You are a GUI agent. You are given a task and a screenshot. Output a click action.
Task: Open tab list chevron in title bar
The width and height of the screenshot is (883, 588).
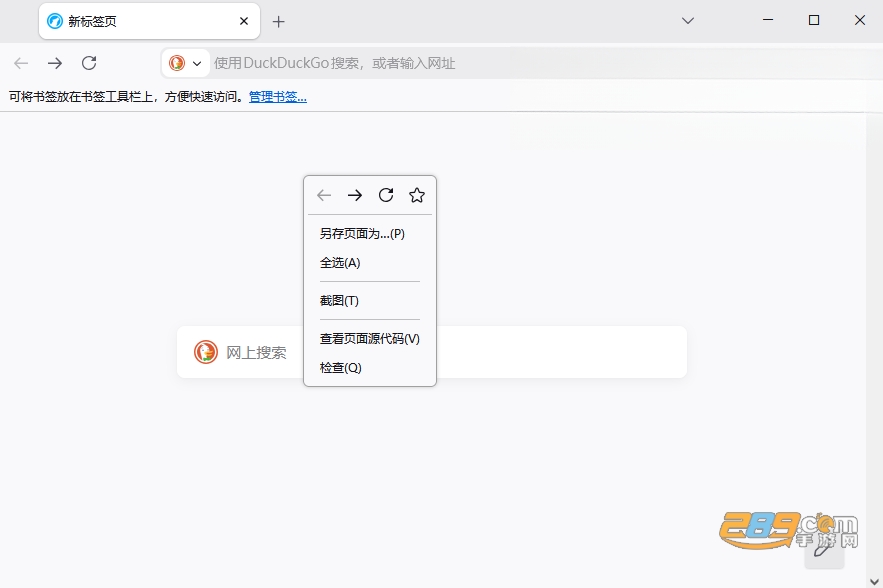[688, 21]
